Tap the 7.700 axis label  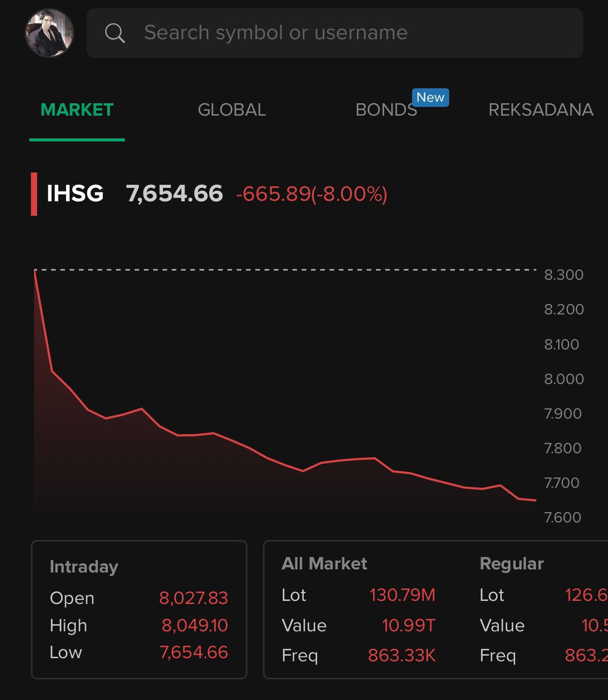click(x=563, y=483)
